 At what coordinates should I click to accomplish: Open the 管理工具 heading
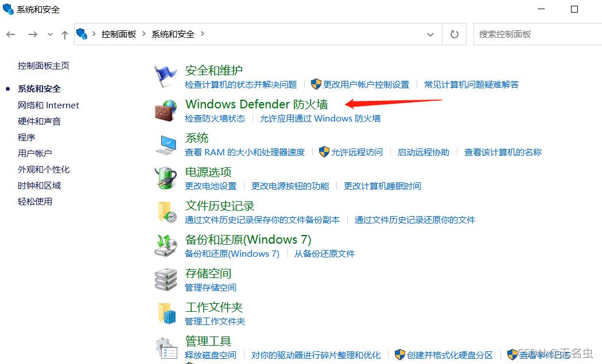[x=208, y=340]
